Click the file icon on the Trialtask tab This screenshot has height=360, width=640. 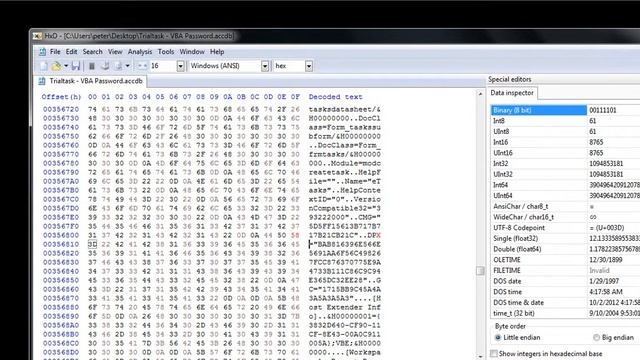click(x=42, y=81)
